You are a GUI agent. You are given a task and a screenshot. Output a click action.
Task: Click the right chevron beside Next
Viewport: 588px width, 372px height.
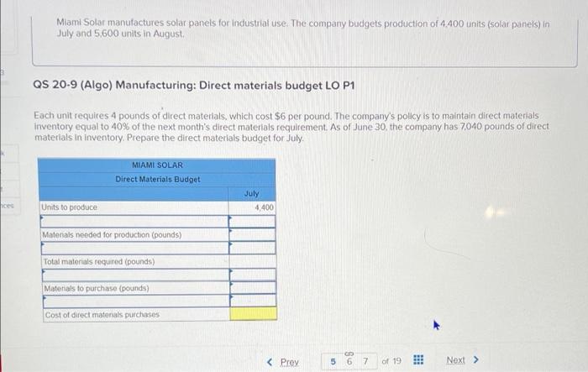[x=476, y=359]
